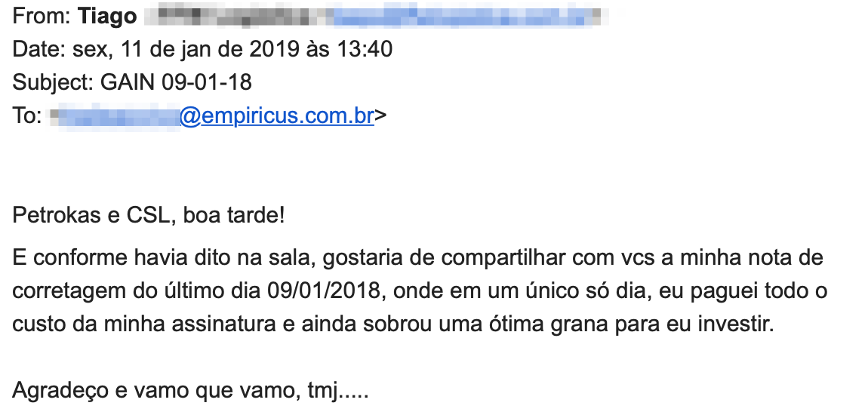Select the sender name Tiago
The image size is (868, 415).
pos(107,16)
